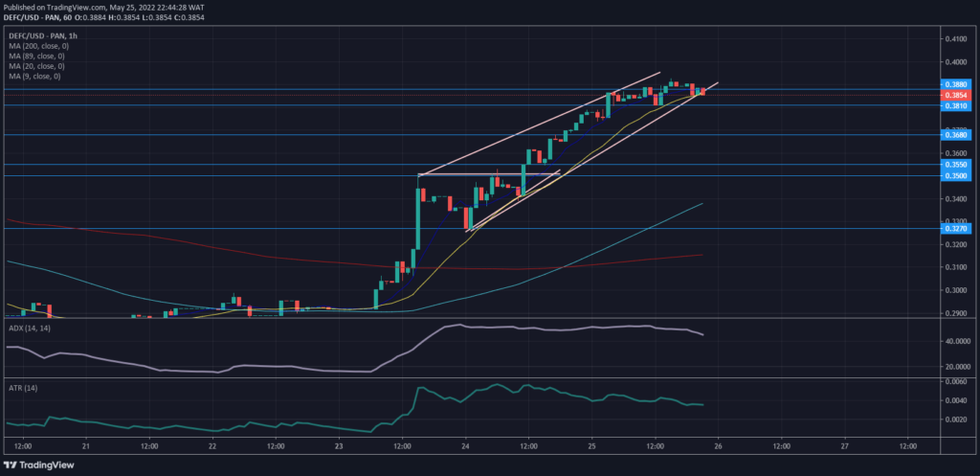Click the 0.0040 ATR scale value
This screenshot has height=476, width=980.
[x=956, y=400]
